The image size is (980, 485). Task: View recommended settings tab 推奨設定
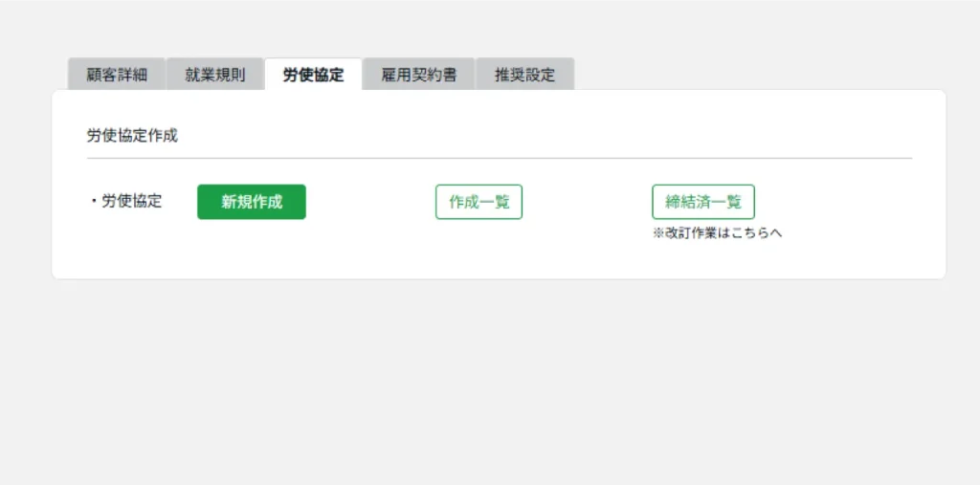(524, 75)
